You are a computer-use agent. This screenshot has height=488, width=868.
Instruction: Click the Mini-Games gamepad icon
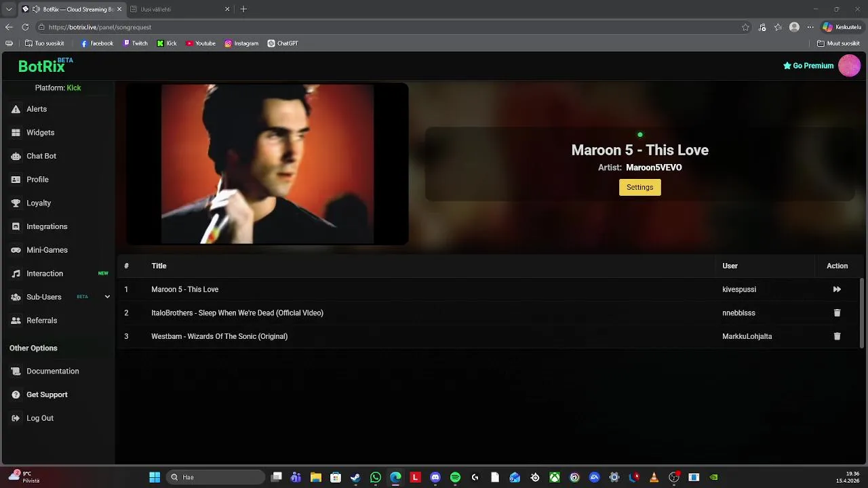[16, 250]
